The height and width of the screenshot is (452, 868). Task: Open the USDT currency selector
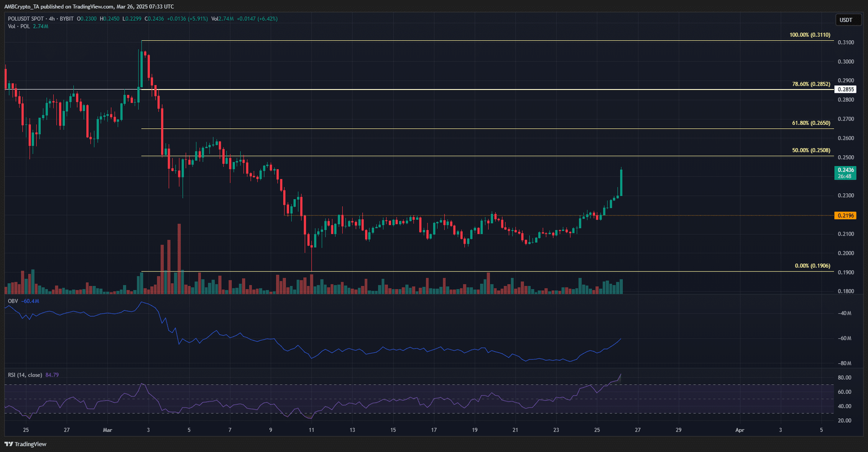[846, 20]
